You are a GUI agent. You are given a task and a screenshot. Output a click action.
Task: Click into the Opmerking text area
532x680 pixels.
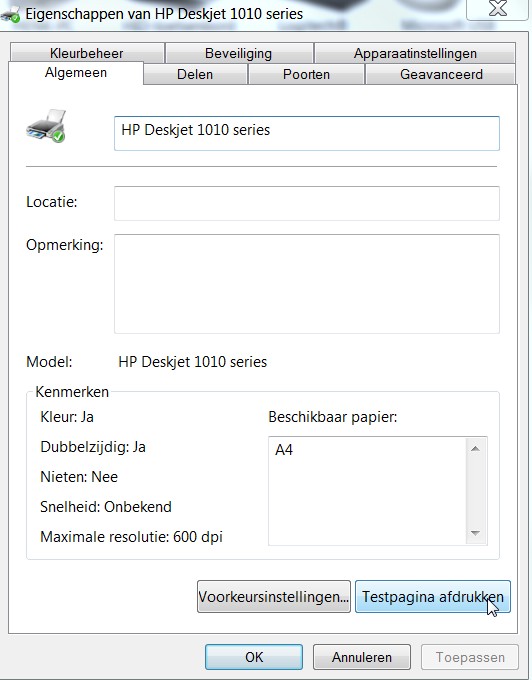307,284
